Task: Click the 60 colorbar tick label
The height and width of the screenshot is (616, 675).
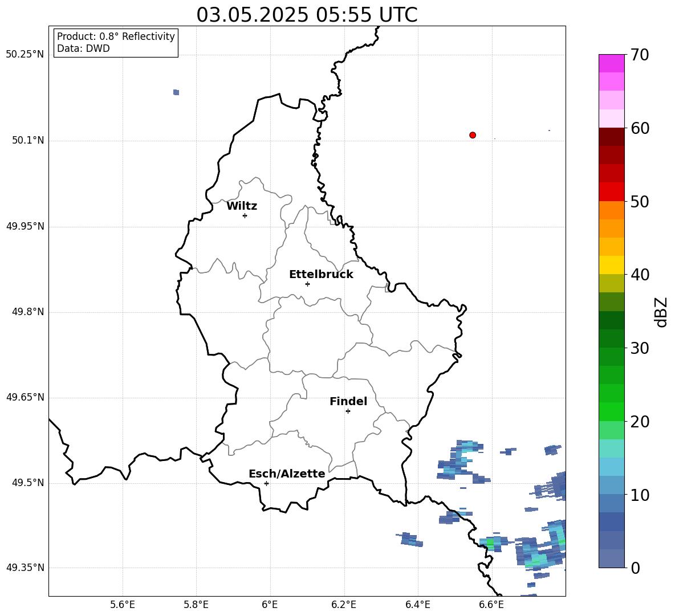Action: [x=640, y=128]
